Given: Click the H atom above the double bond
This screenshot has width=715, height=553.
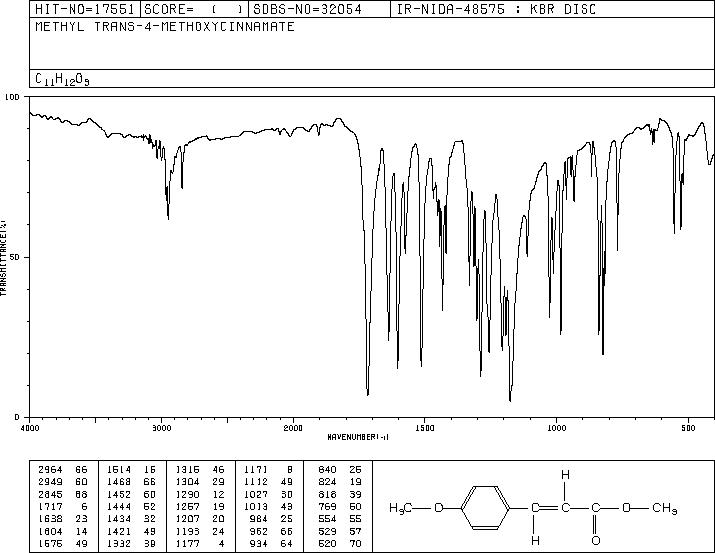Looking at the screenshot, I should 565,475.
